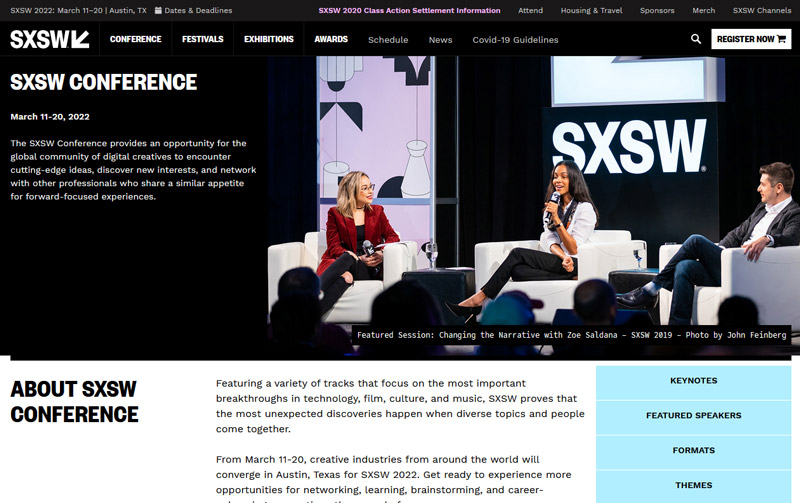Open the News link
The height and width of the screenshot is (503, 800).
[x=440, y=40]
